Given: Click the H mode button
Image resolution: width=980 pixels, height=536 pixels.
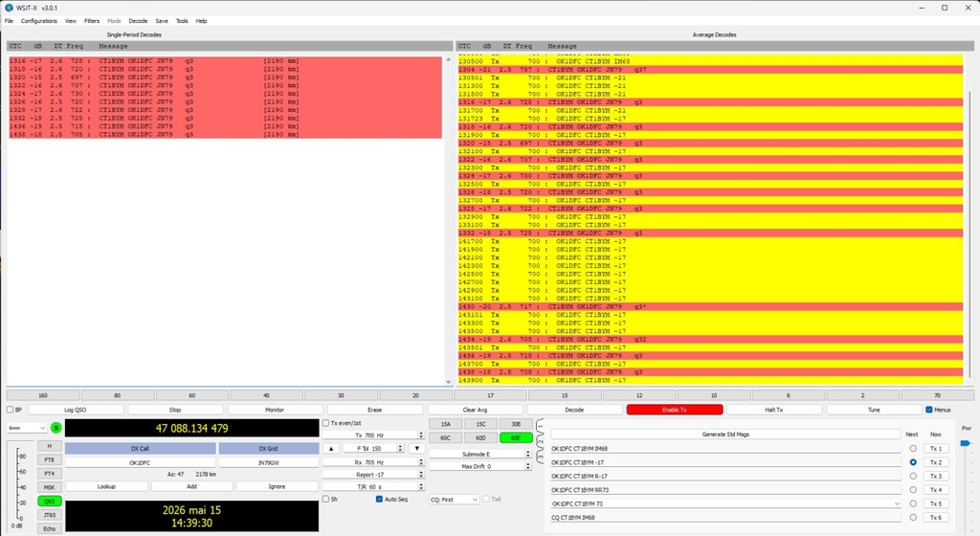Looking at the screenshot, I should (50, 446).
